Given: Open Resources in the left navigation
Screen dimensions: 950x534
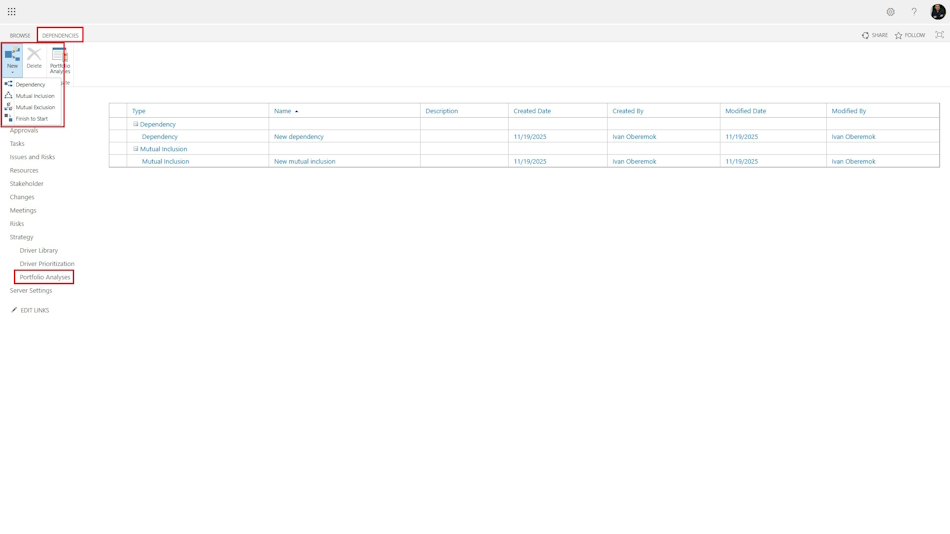Looking at the screenshot, I should (x=24, y=170).
